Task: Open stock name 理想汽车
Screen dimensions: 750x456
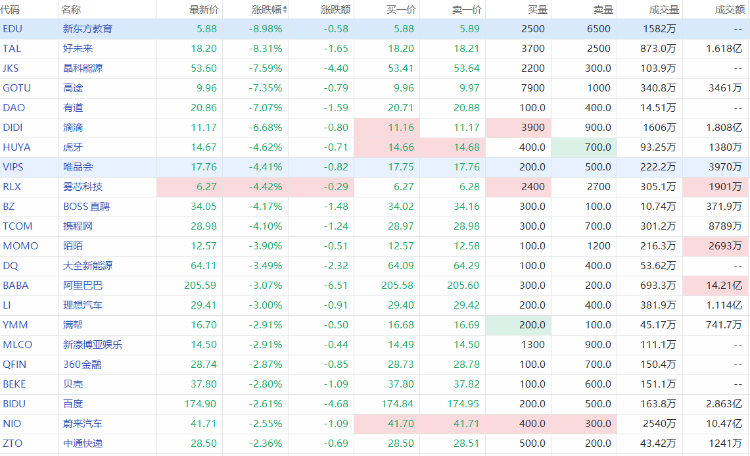Action: (81, 305)
